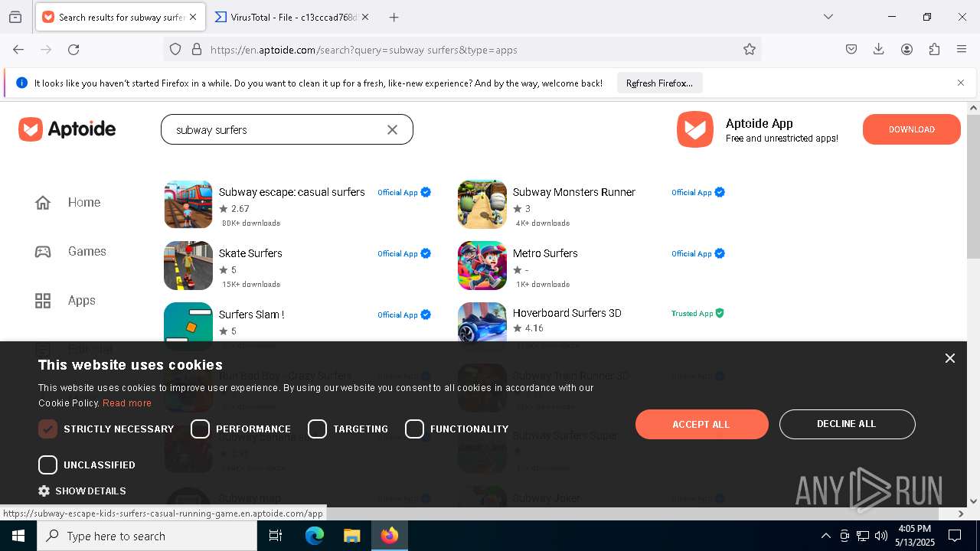Open Windows Start menu
This screenshot has width=980, height=551.
tap(18, 536)
